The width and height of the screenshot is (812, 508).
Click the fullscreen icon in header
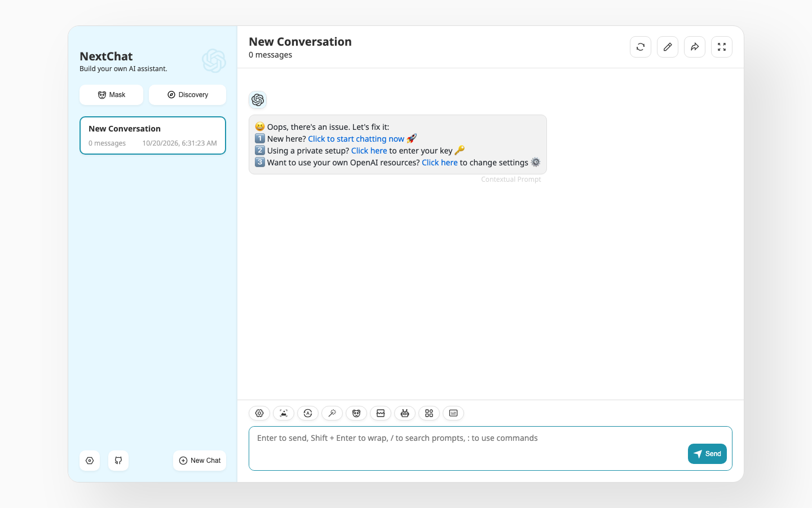pos(722,47)
